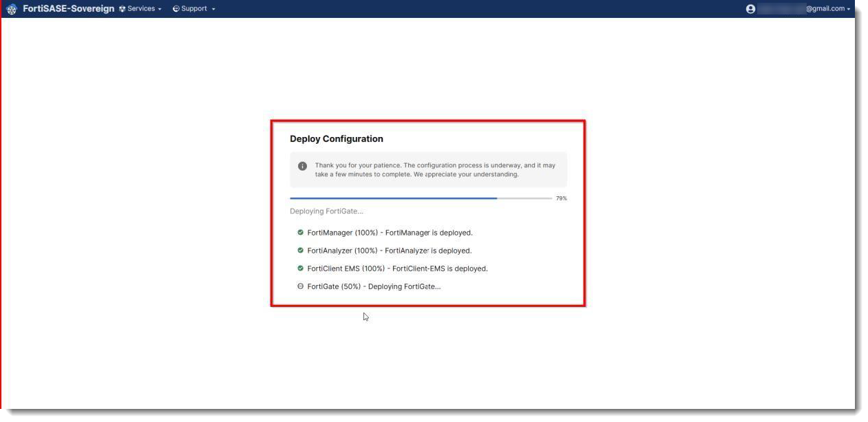
Task: Click the deployment progress bar
Action: [420, 198]
